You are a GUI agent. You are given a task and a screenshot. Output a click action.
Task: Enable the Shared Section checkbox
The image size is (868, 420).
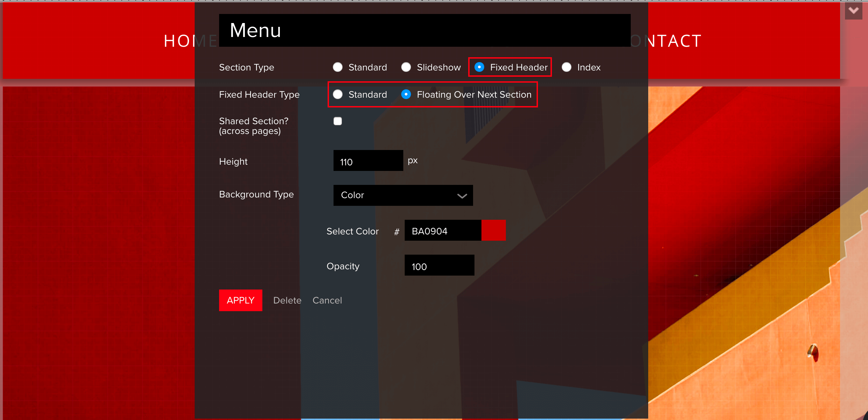click(x=338, y=121)
